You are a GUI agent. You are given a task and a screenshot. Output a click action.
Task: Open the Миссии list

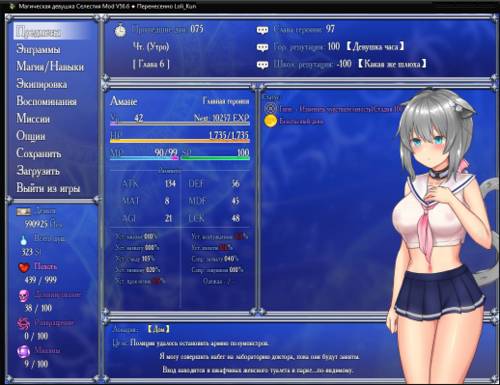pos(33,118)
